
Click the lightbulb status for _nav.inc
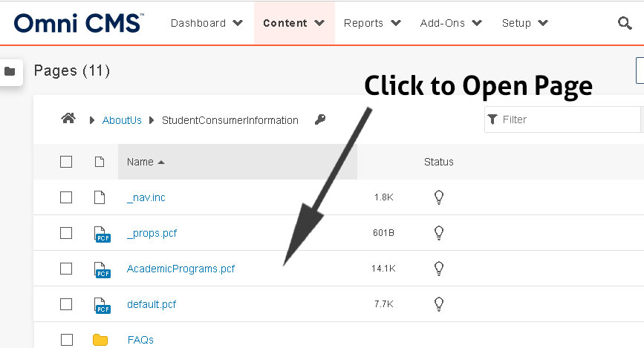point(439,197)
